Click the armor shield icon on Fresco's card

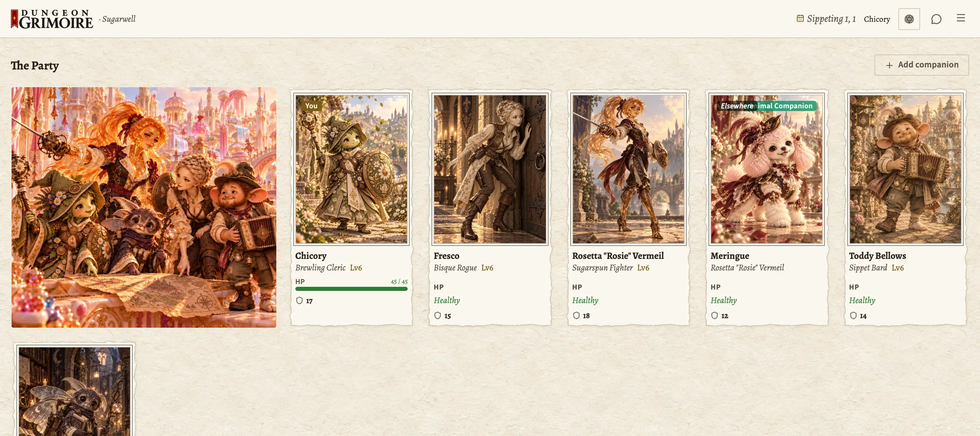tap(438, 315)
